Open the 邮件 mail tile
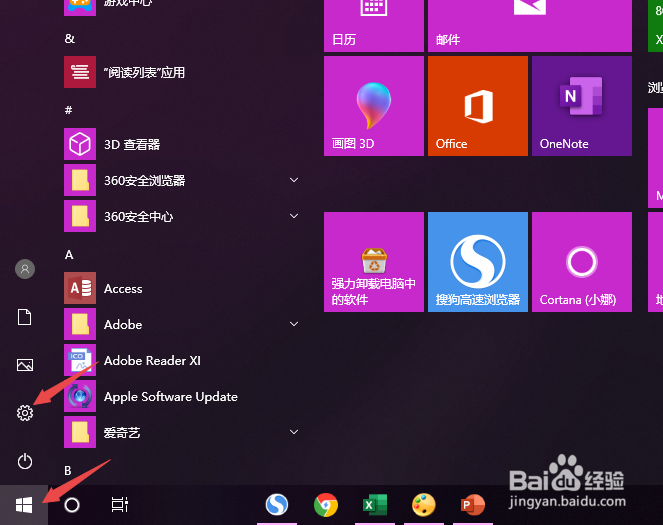663x525 pixels. [530, 25]
